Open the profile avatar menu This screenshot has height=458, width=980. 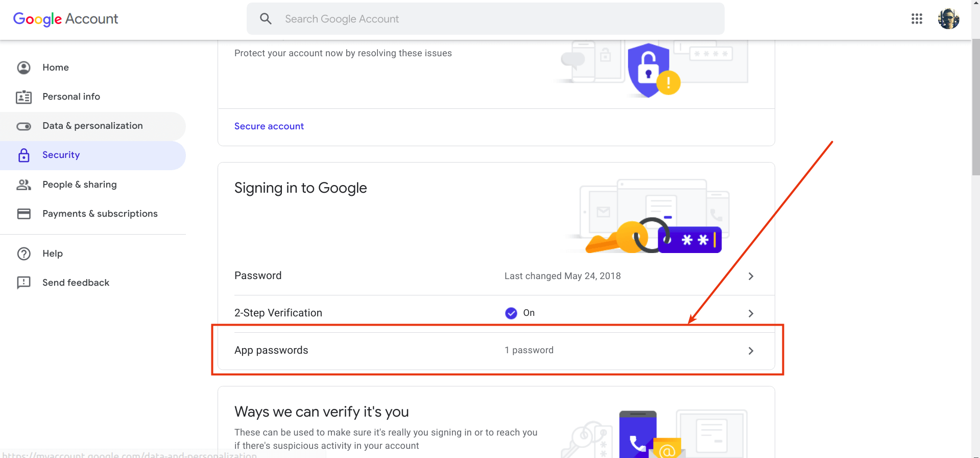pos(948,19)
